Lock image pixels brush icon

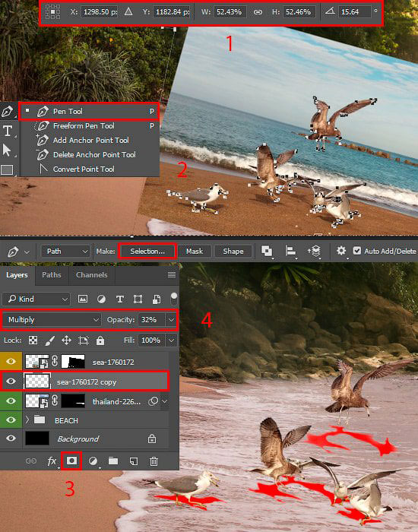pos(50,340)
